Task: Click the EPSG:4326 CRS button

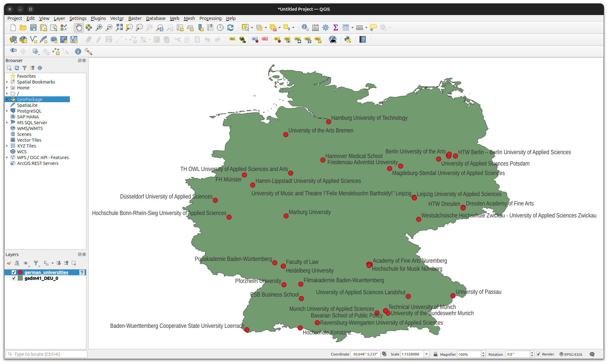Action: click(571, 354)
